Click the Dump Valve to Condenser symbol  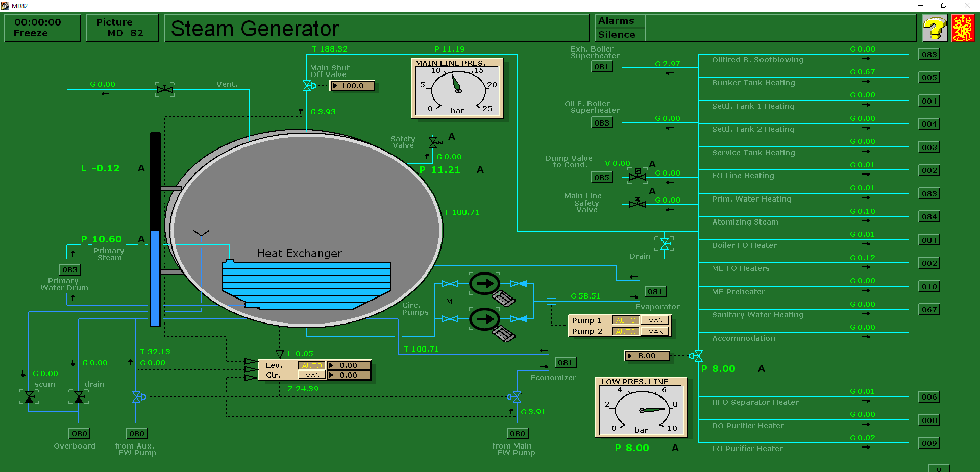[637, 176]
